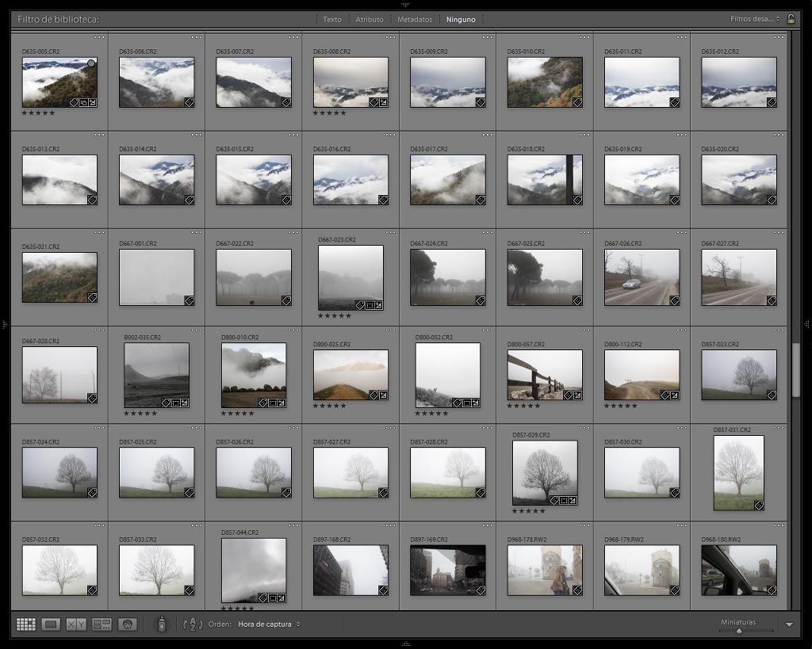Viewport: 812px width, 649px height.
Task: Click file name D897-169.CR2
Action: tap(429, 540)
